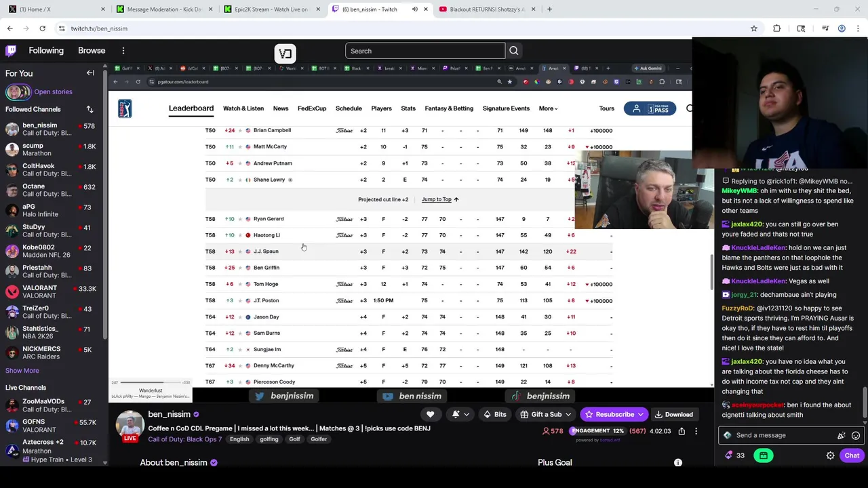The image size is (868, 488).
Task: Click Bits button
Action: [494, 414]
